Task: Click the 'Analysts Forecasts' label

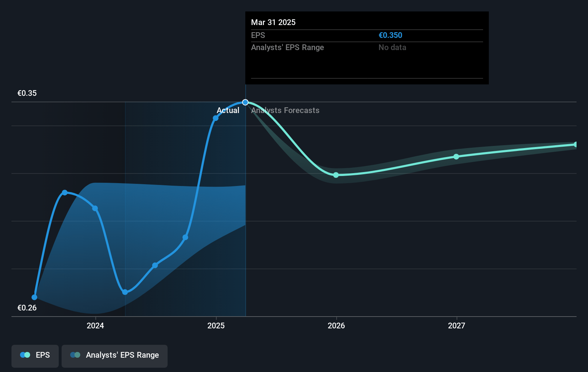Action: (285, 110)
